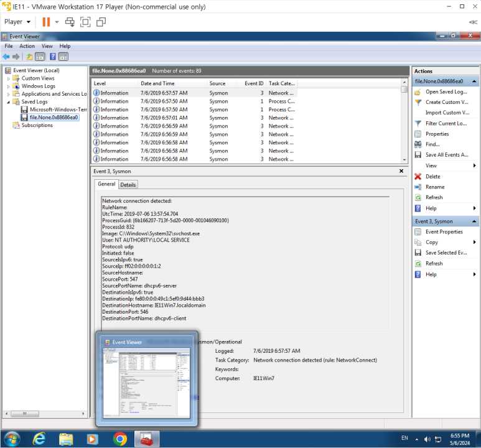The image size is (481, 448).
Task: Click the red Delete action
Action: [x=432, y=177]
